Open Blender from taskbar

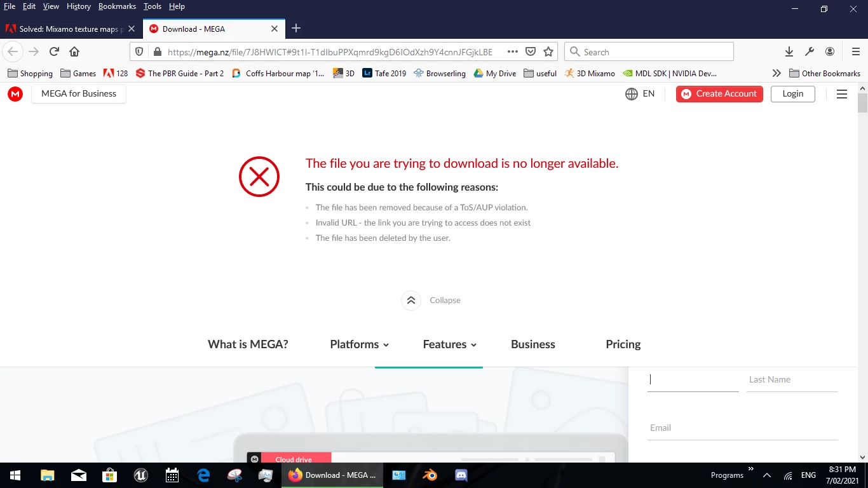point(430,475)
